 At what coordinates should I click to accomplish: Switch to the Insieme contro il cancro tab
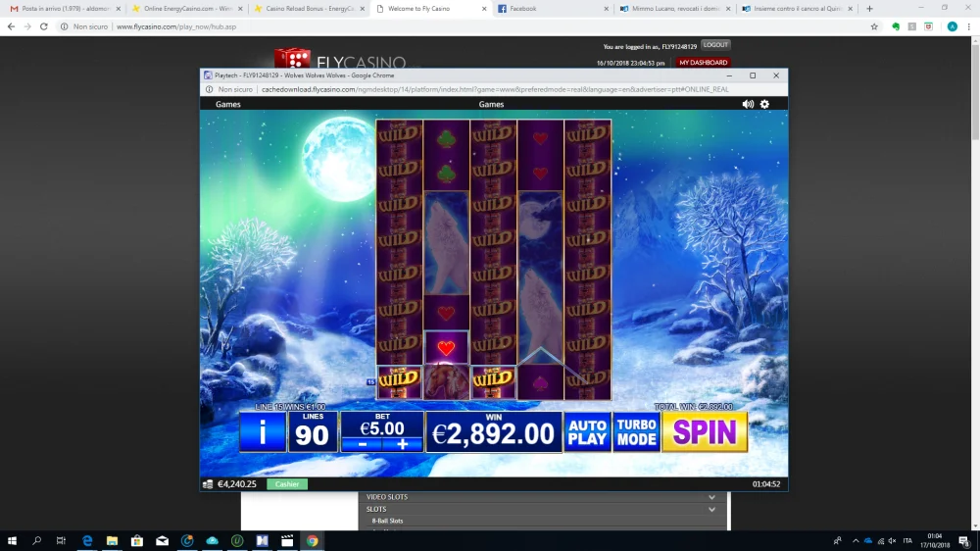pos(796,9)
